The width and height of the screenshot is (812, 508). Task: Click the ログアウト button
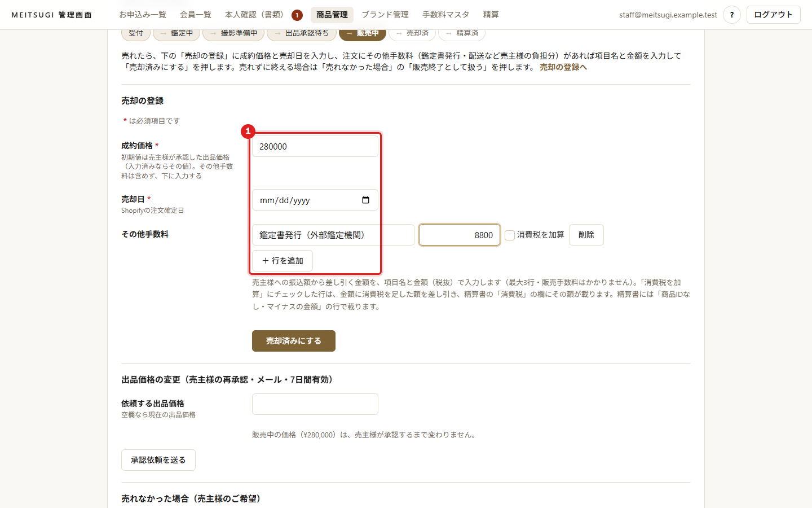774,15
